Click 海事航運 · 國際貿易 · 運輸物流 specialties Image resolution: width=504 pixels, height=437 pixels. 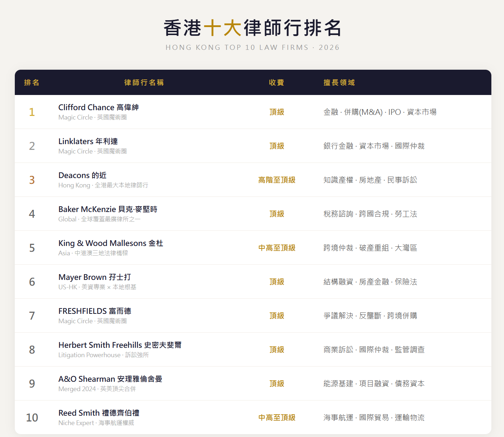point(374,417)
